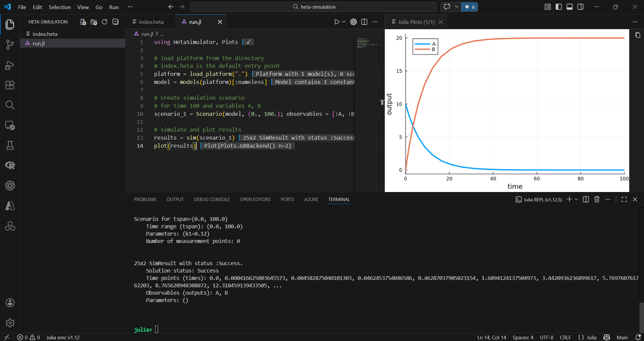Kill the terminal with the trash icon
Screen dimensions: 644x341
tap(597, 199)
